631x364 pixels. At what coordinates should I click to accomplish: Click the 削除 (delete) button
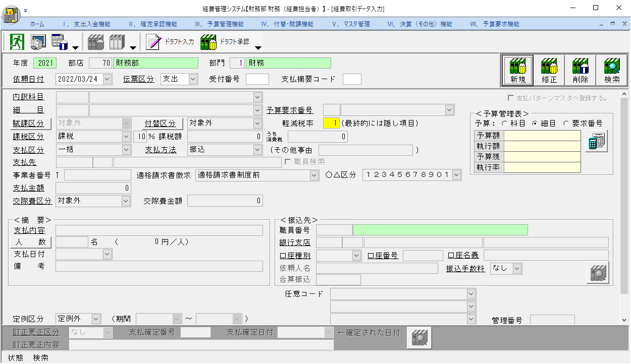point(581,71)
